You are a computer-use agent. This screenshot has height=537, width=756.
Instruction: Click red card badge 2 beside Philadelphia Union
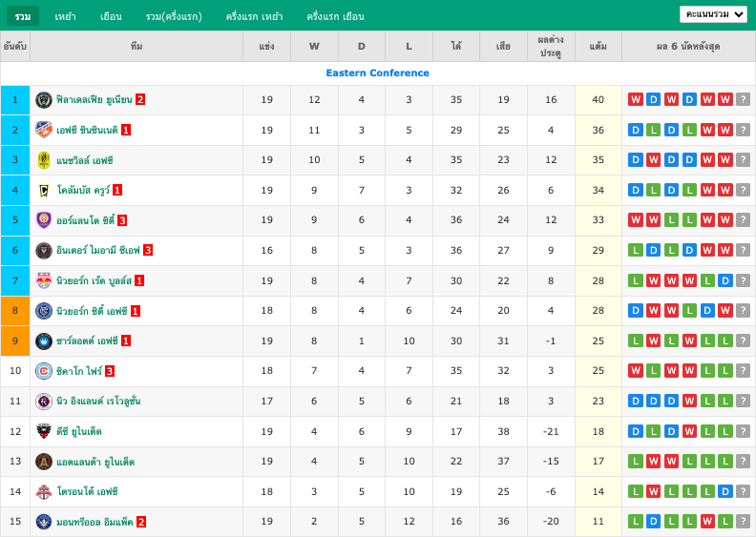pyautogui.click(x=140, y=100)
